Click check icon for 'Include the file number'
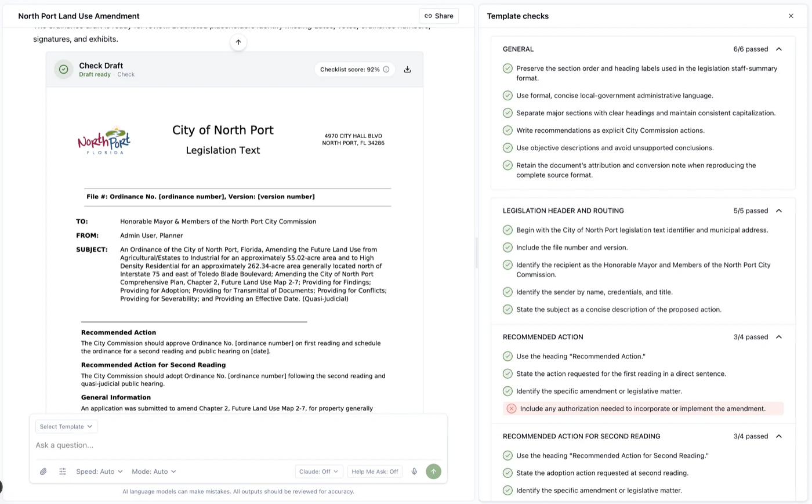 pos(507,248)
